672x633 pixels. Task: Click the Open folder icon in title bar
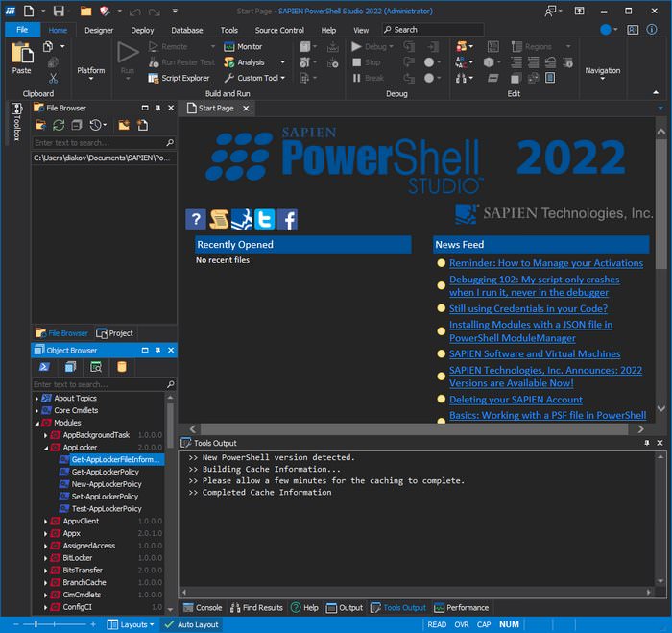85,11
